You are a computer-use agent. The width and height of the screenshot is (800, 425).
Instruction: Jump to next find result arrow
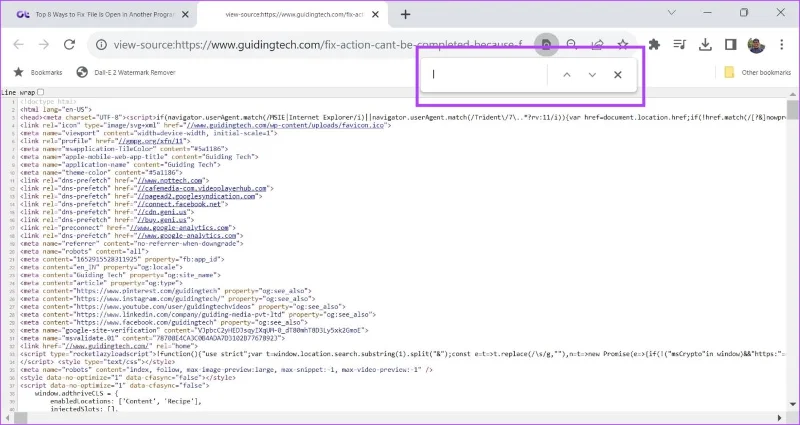(x=592, y=75)
